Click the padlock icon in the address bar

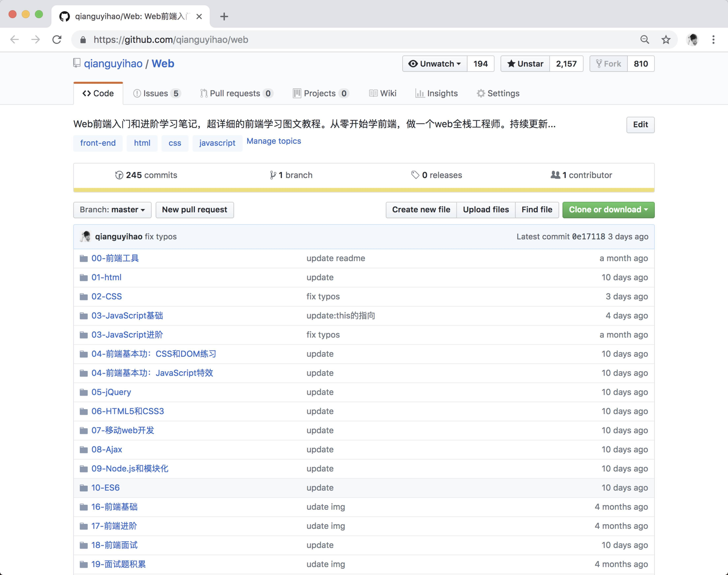(x=83, y=40)
